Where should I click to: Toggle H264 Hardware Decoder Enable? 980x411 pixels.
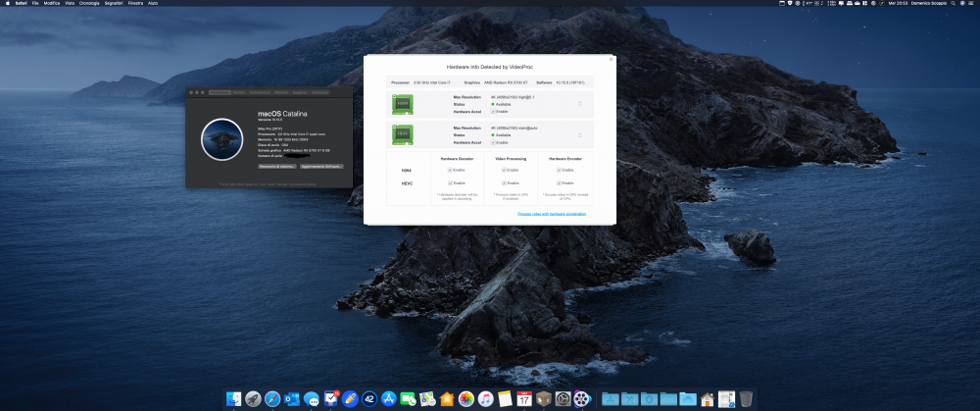[x=450, y=170]
